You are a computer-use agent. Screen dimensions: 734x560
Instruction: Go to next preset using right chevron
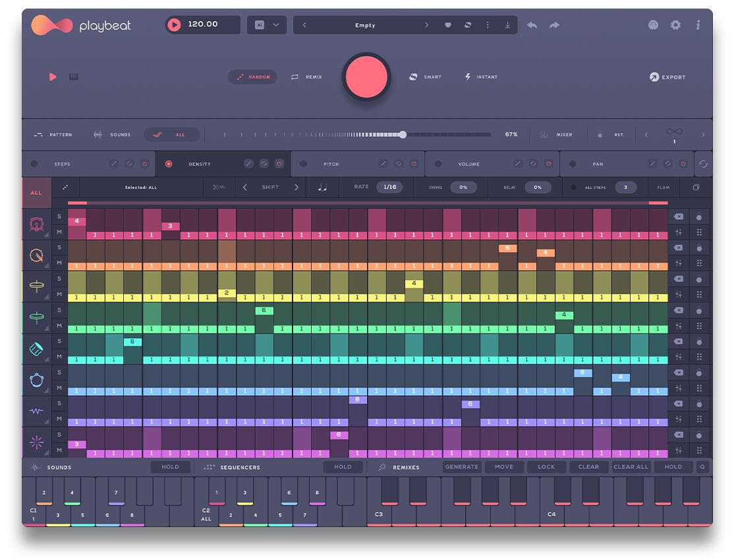[426, 25]
